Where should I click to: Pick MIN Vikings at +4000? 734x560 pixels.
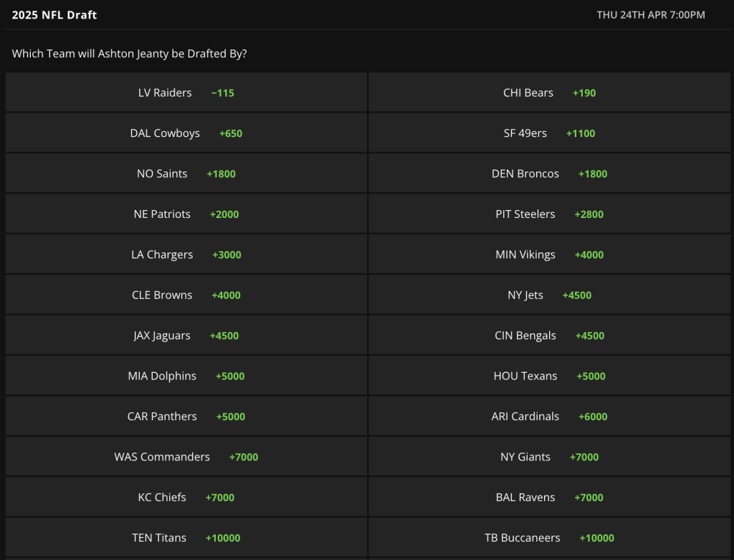(550, 254)
